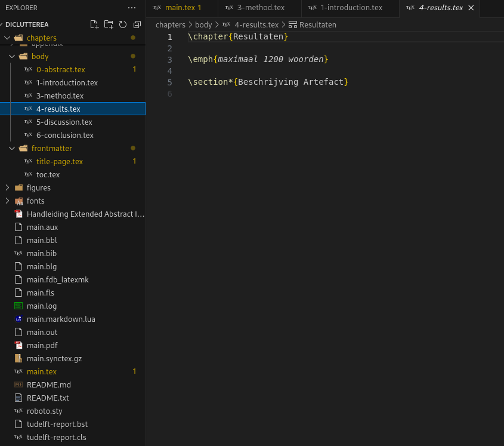The height and width of the screenshot is (446, 504).
Task: Collapse the chapters folder
Action: (8, 38)
